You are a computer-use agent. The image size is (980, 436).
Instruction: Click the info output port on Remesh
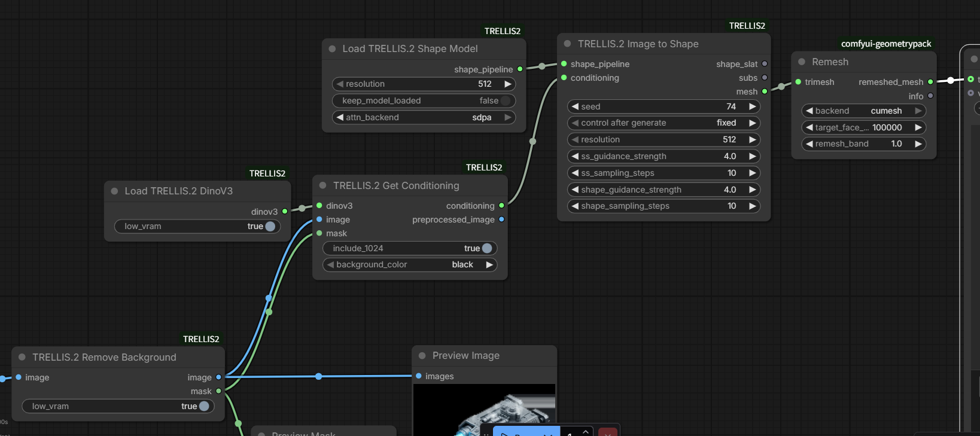tap(930, 96)
